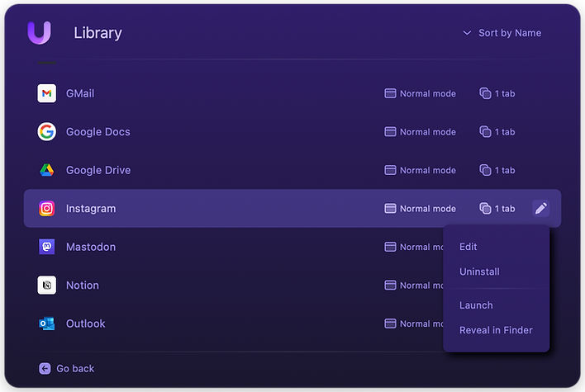Select the Notion app name
This screenshot has height=392, width=585.
coord(83,285)
